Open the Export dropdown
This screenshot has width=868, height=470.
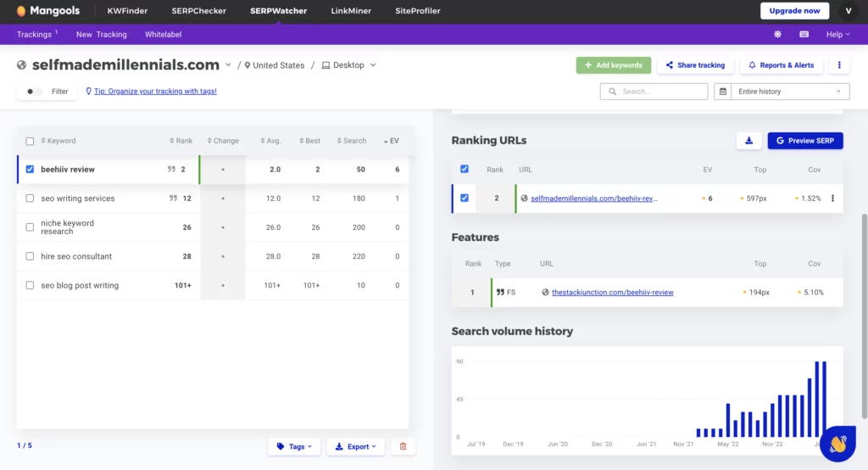click(355, 446)
